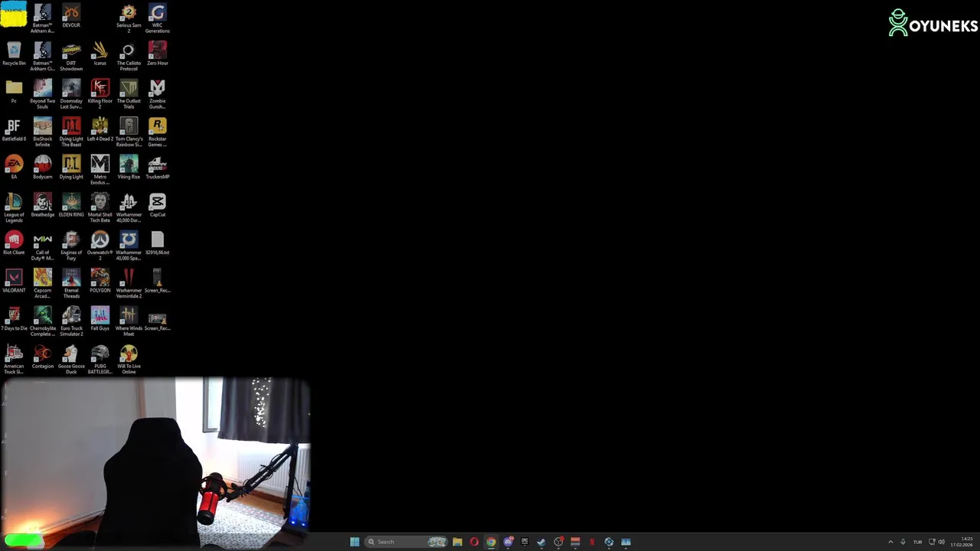Launch The Outlast Trials shortcut
This screenshot has height=551, width=980.
[129, 94]
